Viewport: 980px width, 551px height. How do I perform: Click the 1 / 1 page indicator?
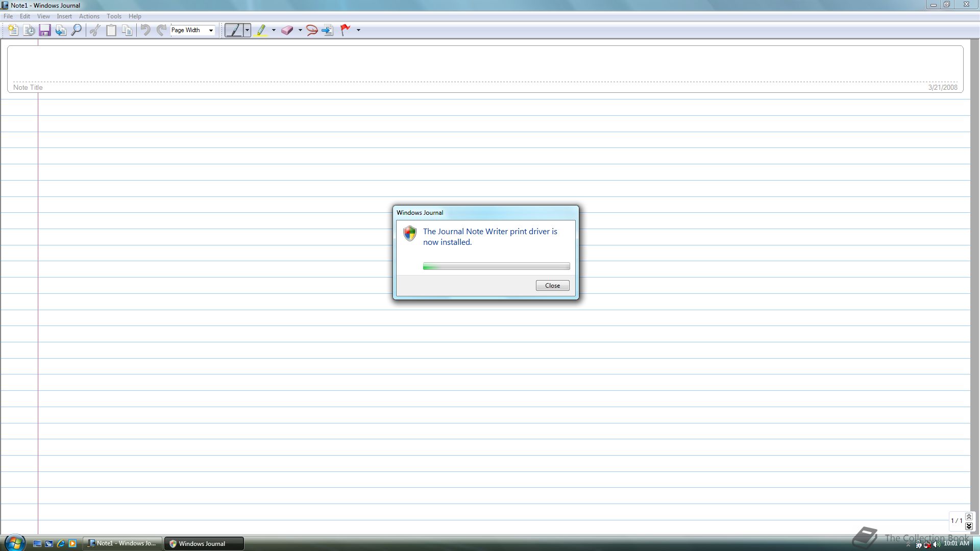(x=957, y=521)
